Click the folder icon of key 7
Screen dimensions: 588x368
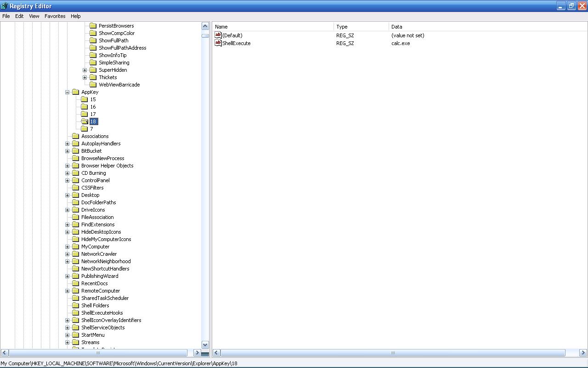(x=85, y=129)
